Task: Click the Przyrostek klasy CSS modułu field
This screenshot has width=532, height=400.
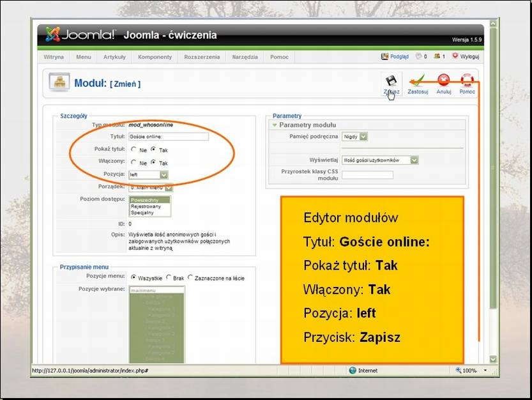Action: click(367, 175)
